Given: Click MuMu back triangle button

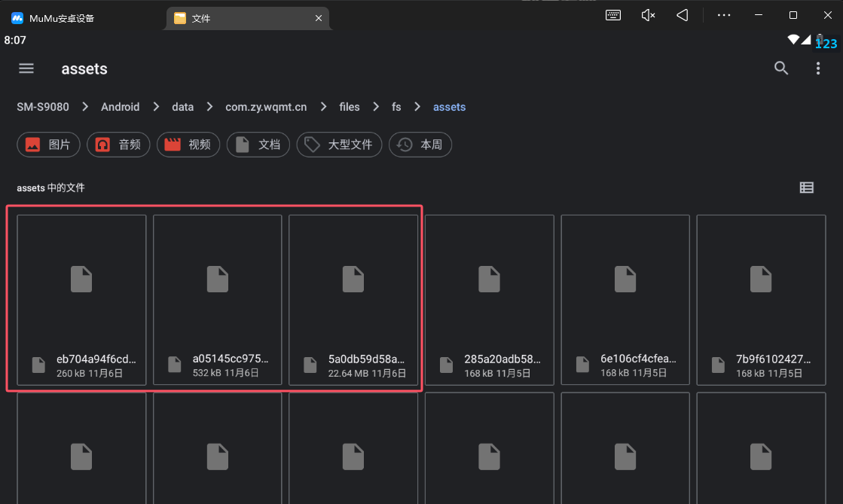Looking at the screenshot, I should point(683,15).
